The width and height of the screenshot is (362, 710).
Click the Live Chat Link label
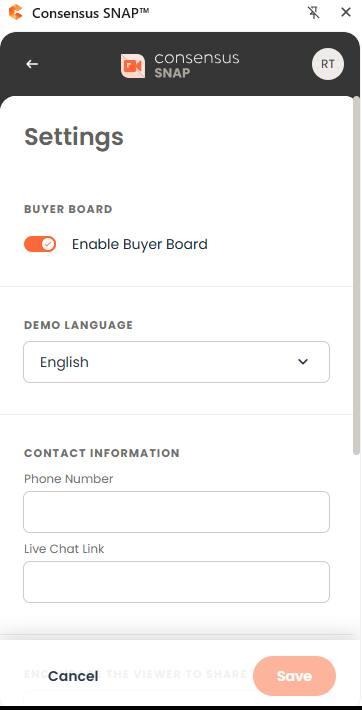(64, 549)
